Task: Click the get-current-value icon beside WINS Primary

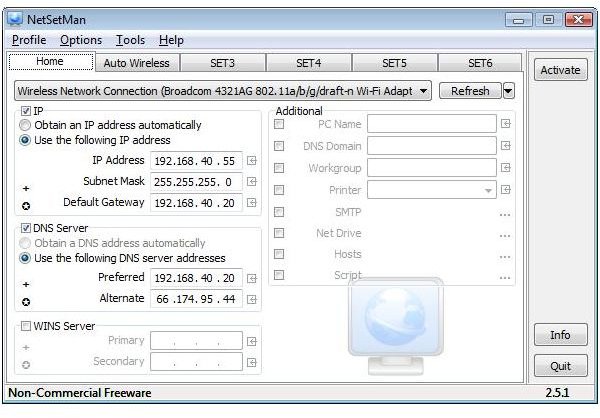Action: pos(251,341)
